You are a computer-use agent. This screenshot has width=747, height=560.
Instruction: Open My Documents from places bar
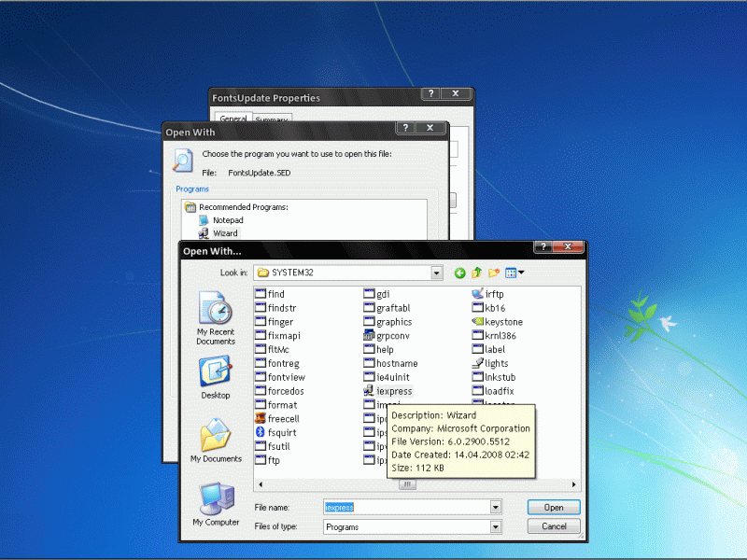(215, 440)
